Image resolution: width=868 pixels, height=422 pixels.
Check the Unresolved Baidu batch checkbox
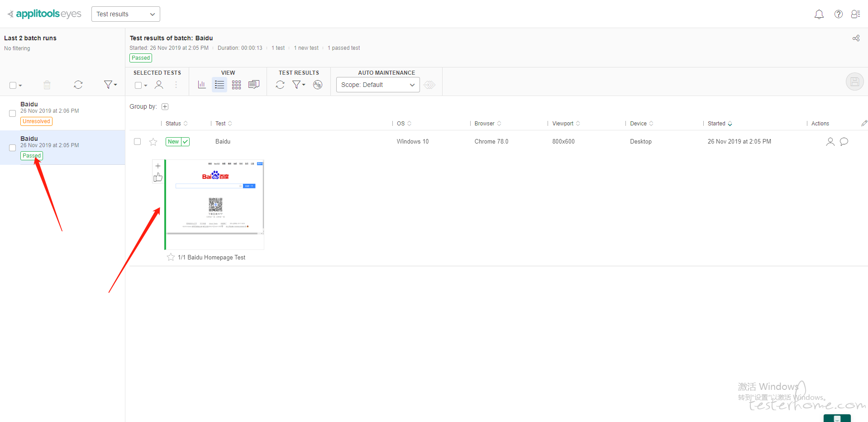pos(13,113)
